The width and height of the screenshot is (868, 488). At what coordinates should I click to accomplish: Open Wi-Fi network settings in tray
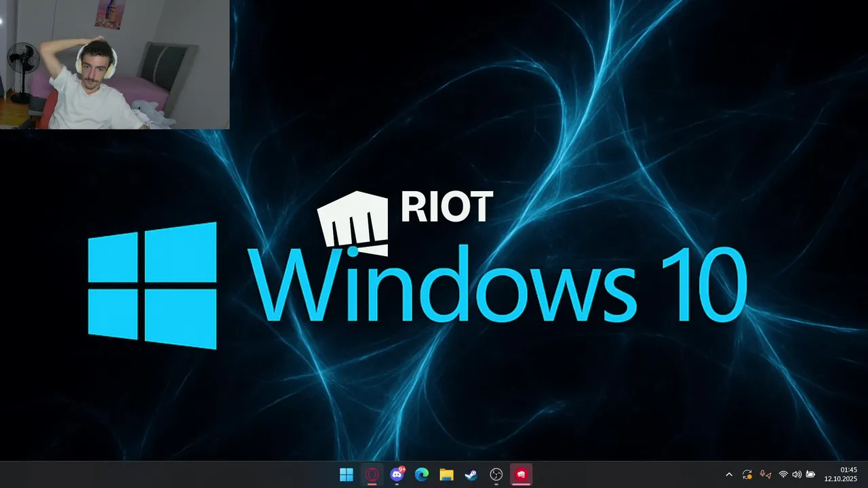[783, 475]
